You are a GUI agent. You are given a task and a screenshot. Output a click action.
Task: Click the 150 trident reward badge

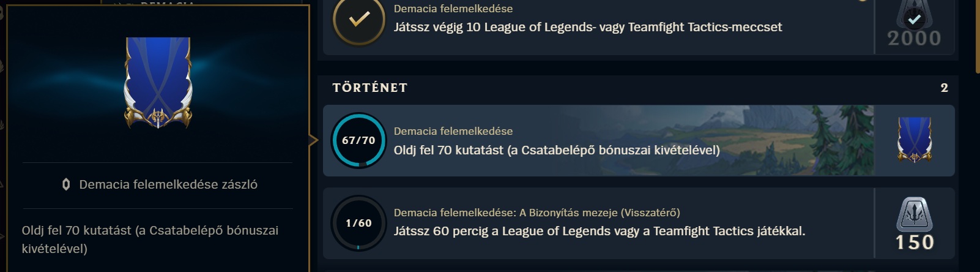click(915, 224)
